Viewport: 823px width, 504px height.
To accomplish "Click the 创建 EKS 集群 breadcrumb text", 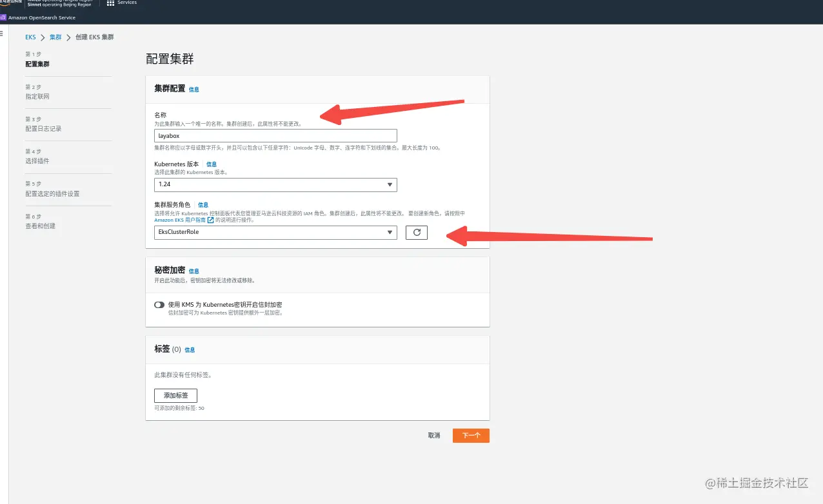I will [x=94, y=37].
